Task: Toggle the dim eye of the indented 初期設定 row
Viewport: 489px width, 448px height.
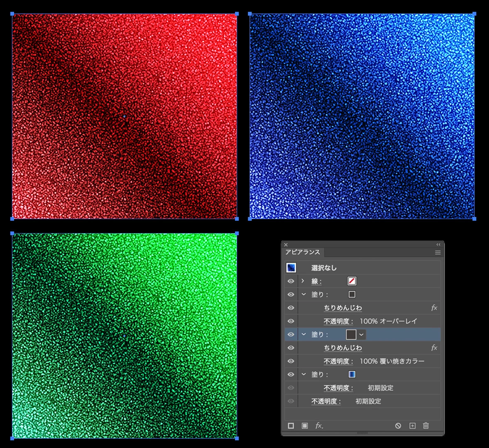Action: click(291, 388)
